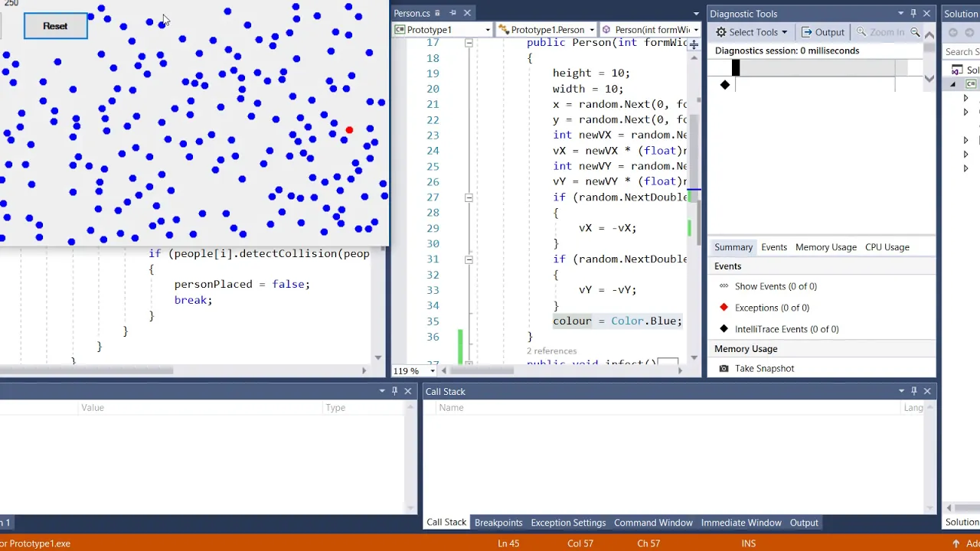Open Diagnostic Tools window options dropdown

(900, 14)
